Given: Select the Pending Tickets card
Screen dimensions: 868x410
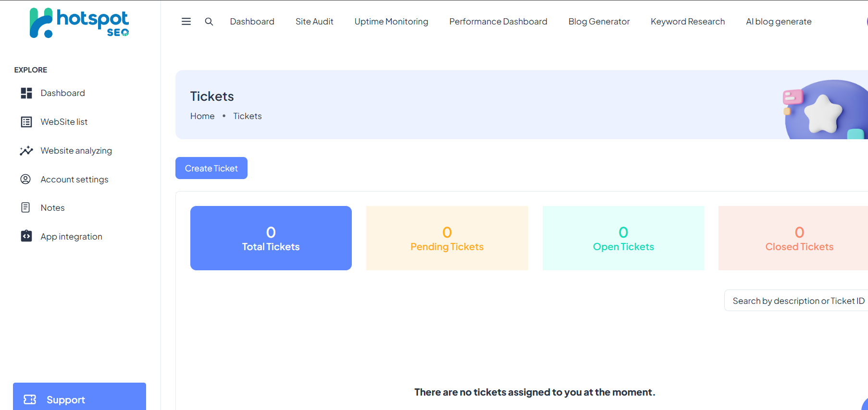Looking at the screenshot, I should point(447,238).
